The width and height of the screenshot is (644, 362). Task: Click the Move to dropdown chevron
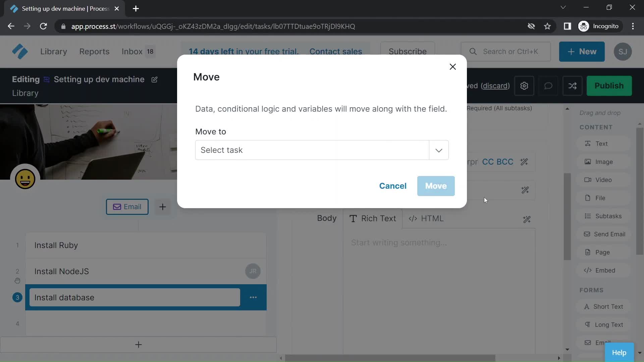439,150
